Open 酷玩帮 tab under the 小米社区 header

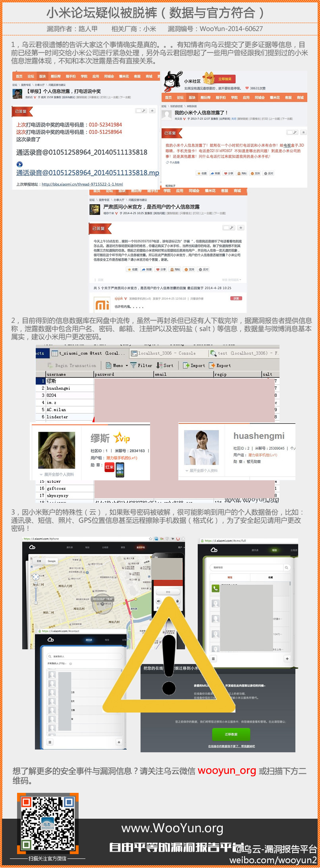pyautogui.click(x=205, y=97)
